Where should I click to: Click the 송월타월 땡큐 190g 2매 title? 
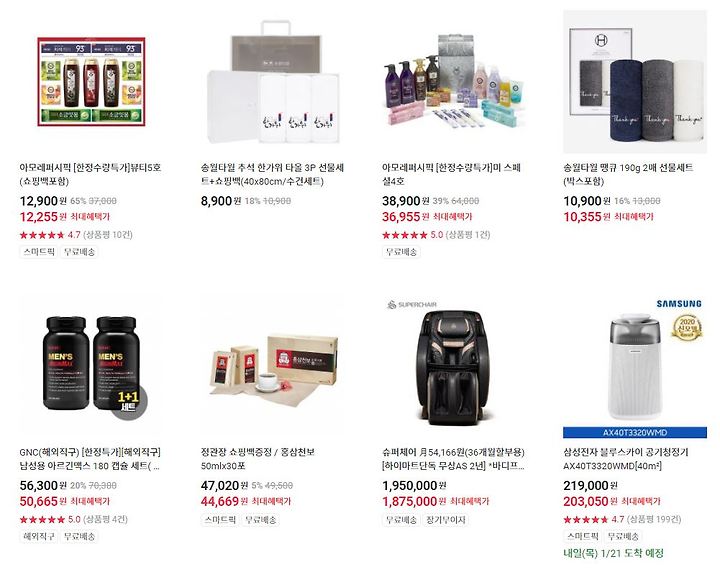click(628, 174)
